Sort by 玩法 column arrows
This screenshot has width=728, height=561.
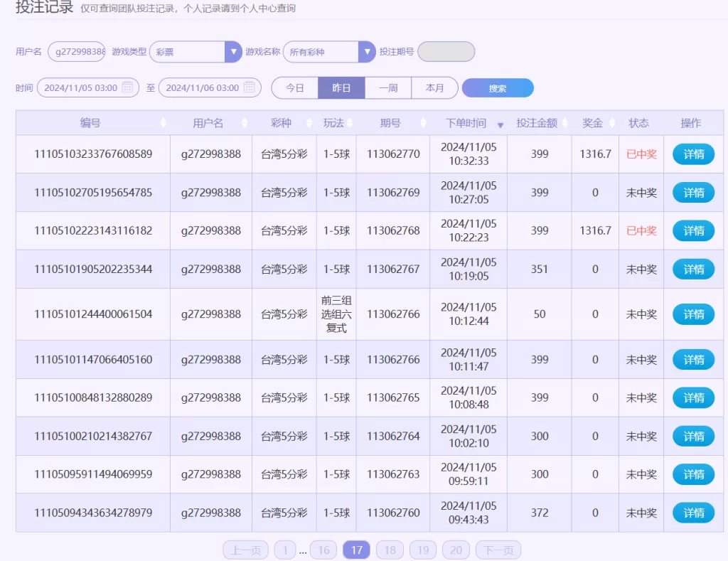click(350, 123)
